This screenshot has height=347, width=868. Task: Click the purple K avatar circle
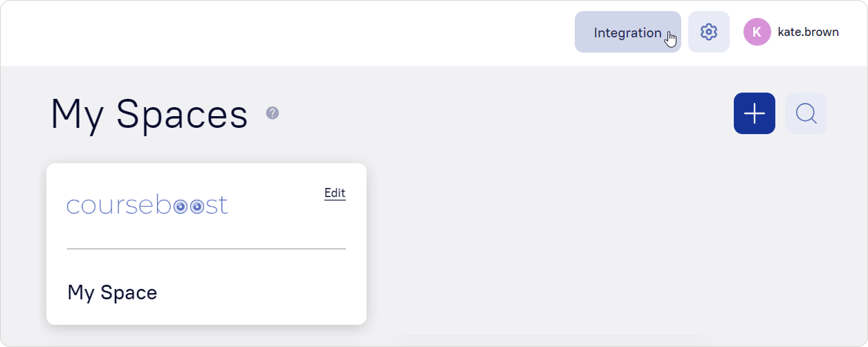[757, 32]
